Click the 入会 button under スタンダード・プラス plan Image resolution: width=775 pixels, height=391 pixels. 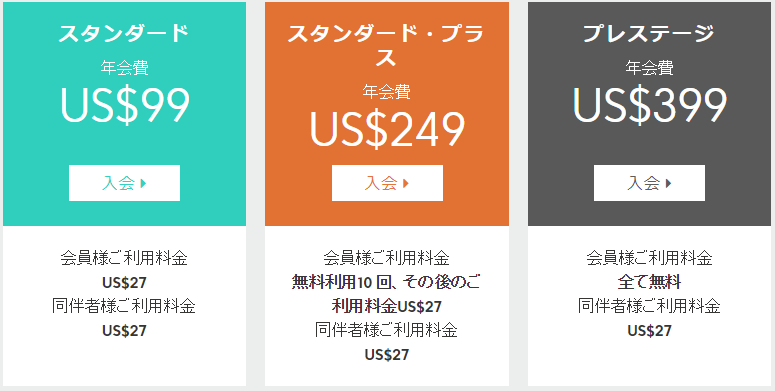pyautogui.click(x=387, y=183)
